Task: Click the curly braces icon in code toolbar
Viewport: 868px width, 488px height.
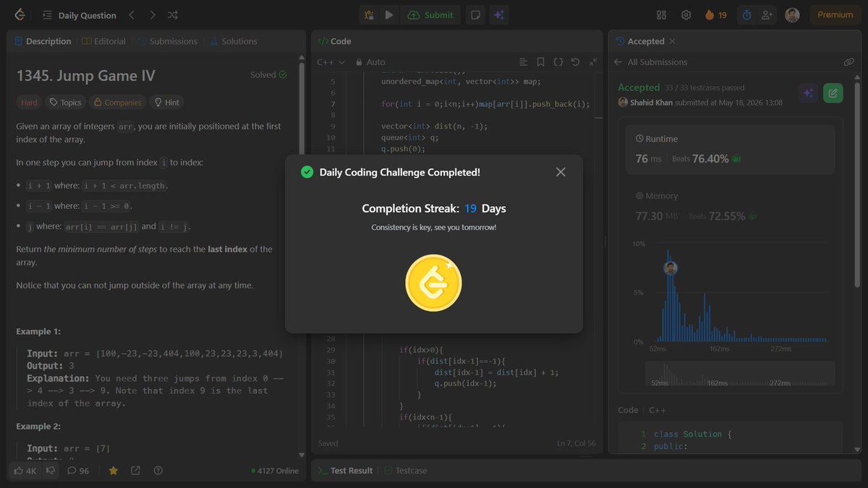Action: point(558,62)
